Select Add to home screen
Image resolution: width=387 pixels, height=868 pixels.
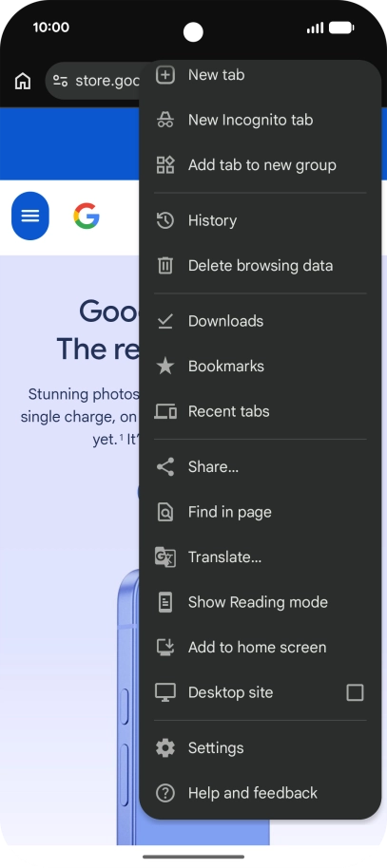(x=260, y=647)
